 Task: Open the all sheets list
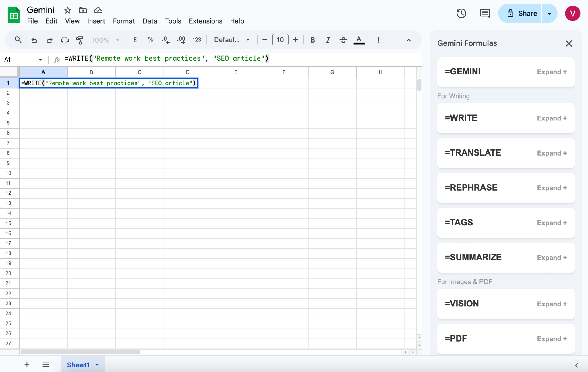(x=46, y=365)
